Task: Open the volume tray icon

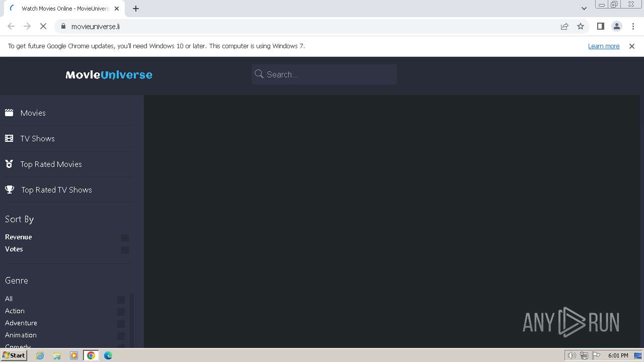Action: coord(572,355)
